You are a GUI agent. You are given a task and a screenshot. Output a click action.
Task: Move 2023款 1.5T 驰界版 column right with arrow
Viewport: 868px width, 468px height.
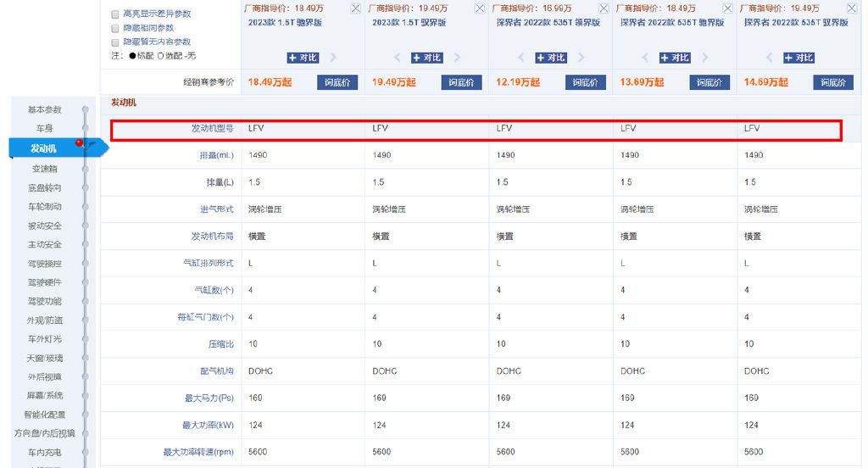click(x=333, y=57)
